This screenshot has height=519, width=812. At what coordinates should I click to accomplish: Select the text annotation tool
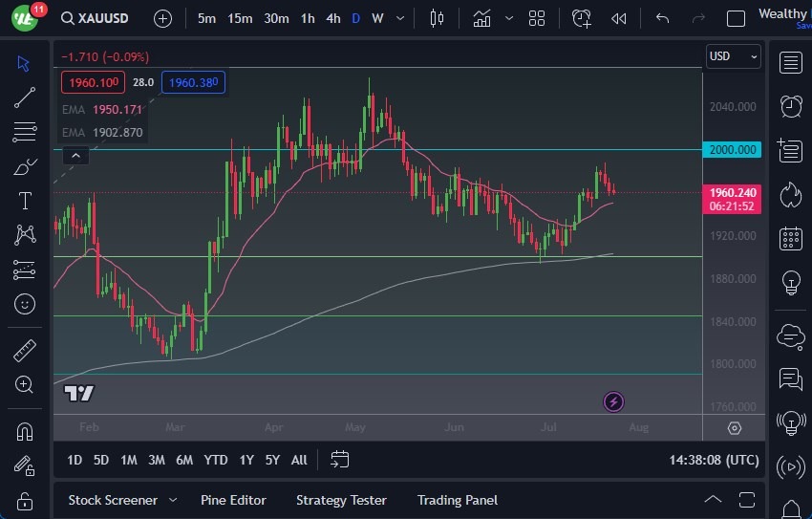[x=25, y=201]
